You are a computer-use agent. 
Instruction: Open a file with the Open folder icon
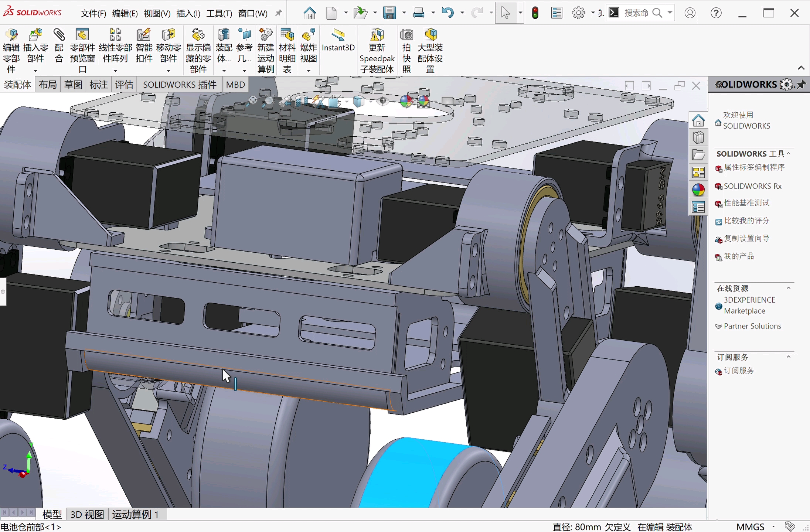[360, 13]
